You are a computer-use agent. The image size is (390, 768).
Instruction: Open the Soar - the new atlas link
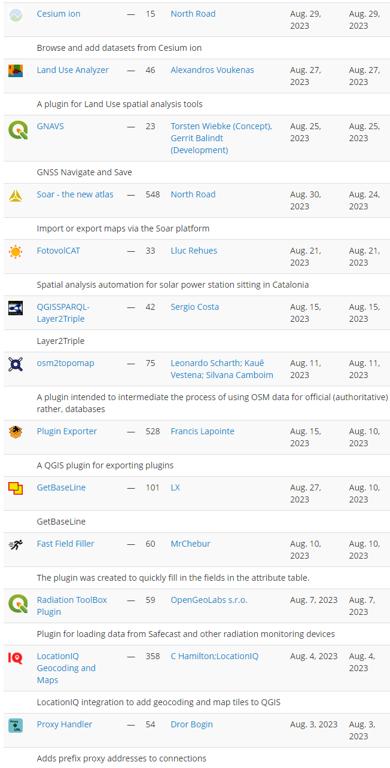click(x=75, y=194)
